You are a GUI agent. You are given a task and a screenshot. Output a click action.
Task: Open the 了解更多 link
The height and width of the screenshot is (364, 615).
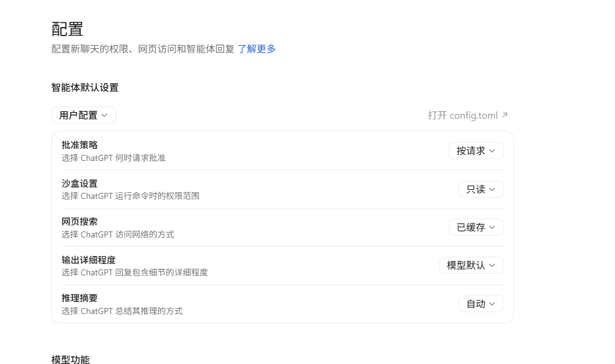coord(256,49)
